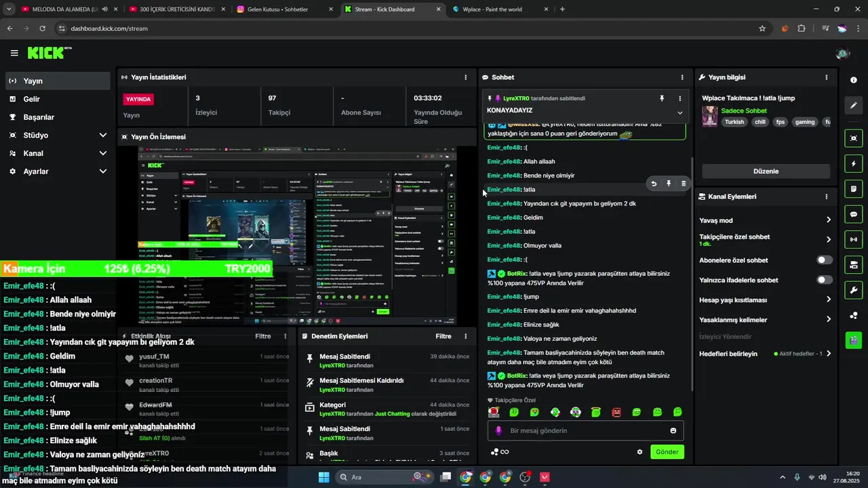Click the camera layout icon in right rail

click(853, 264)
